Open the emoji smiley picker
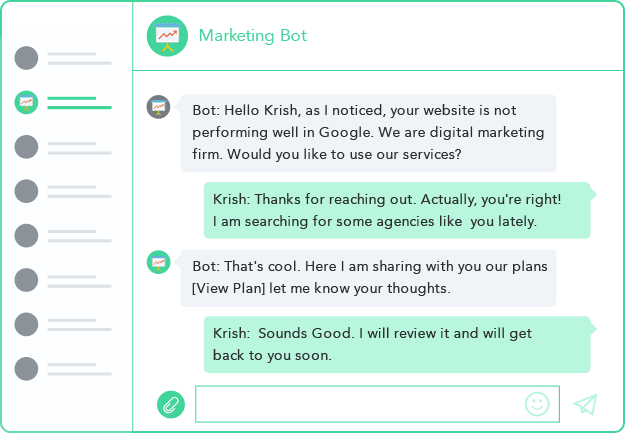The height and width of the screenshot is (433, 625). 537,404
